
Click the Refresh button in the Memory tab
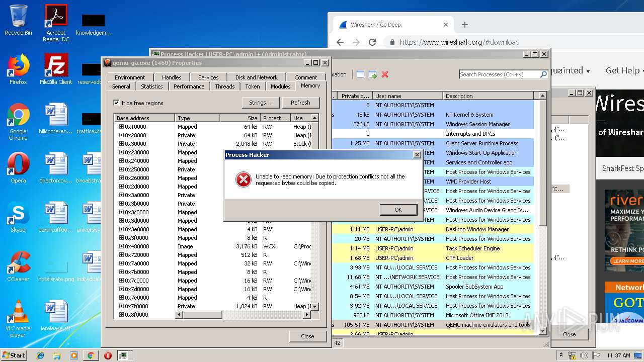tap(300, 103)
